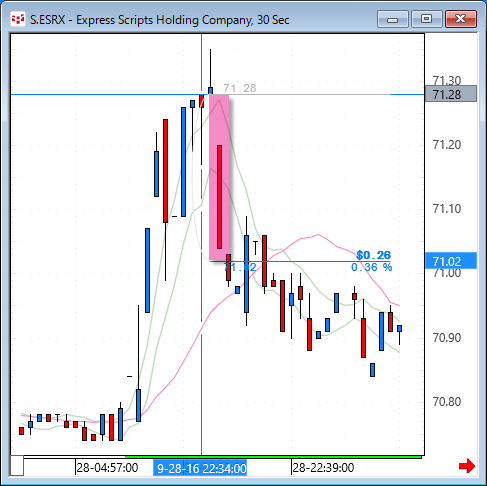Image resolution: width=487 pixels, height=486 pixels.
Task: Click the pink highlighted measurement rectangle
Action: click(x=219, y=178)
